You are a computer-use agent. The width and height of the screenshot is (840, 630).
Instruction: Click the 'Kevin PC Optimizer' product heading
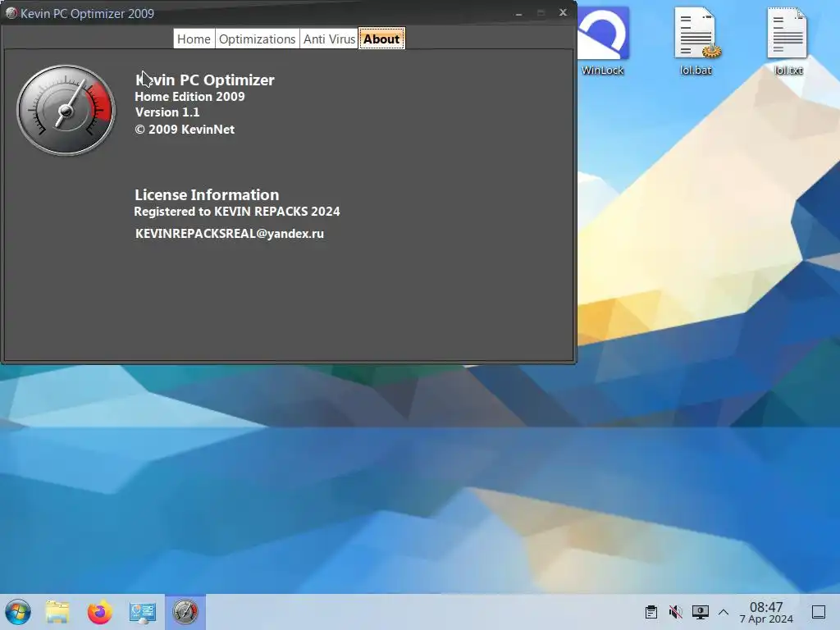click(x=204, y=80)
